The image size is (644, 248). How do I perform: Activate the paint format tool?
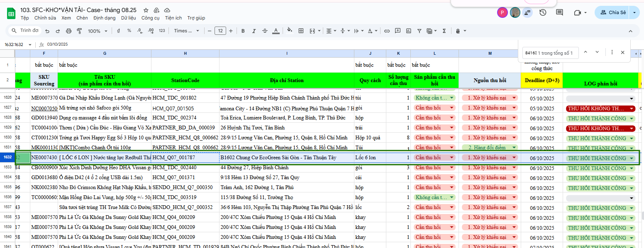click(79, 31)
